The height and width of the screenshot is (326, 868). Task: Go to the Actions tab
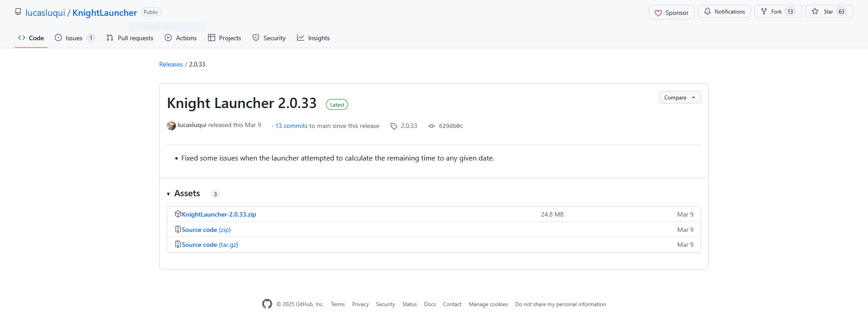[x=181, y=38]
